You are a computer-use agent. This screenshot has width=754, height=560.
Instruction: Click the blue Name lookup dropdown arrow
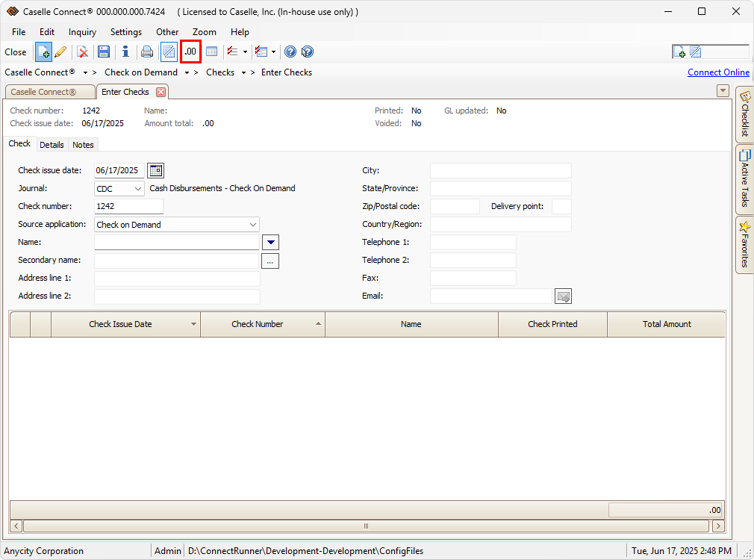pyautogui.click(x=271, y=242)
